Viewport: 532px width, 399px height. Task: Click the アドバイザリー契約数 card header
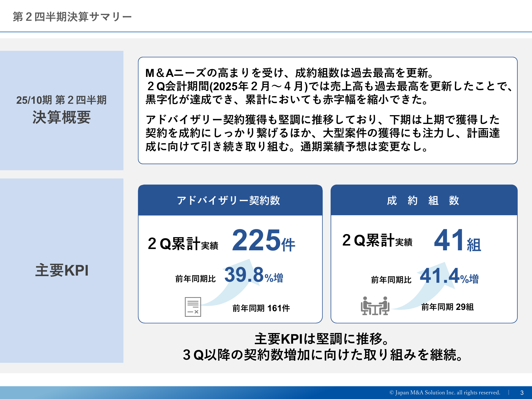230,200
